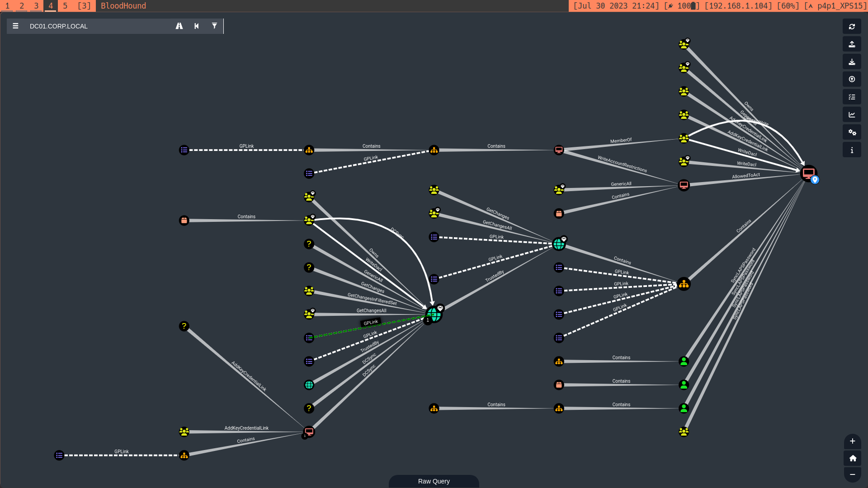Click the export graph icon

(x=852, y=44)
